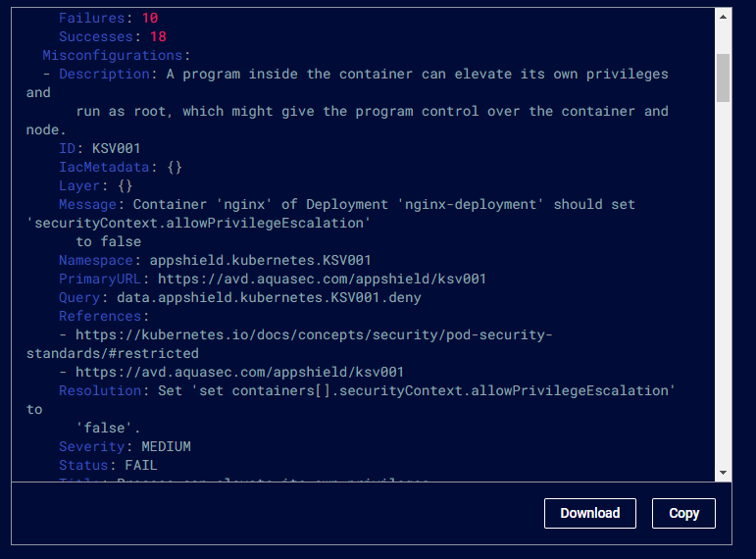756x559 pixels.
Task: Click the Query value ending in .deny
Action: point(269,297)
